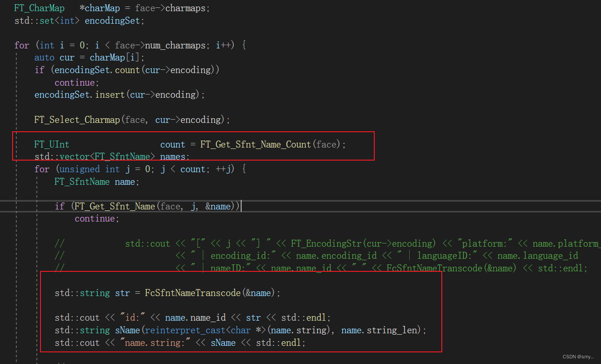Click the encodingSet.insert call
Viewport: 601px width, 364px height.
(120, 94)
